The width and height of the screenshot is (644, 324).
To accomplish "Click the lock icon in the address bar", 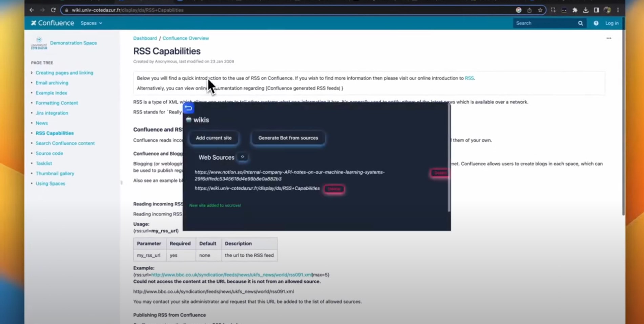I will [67, 10].
